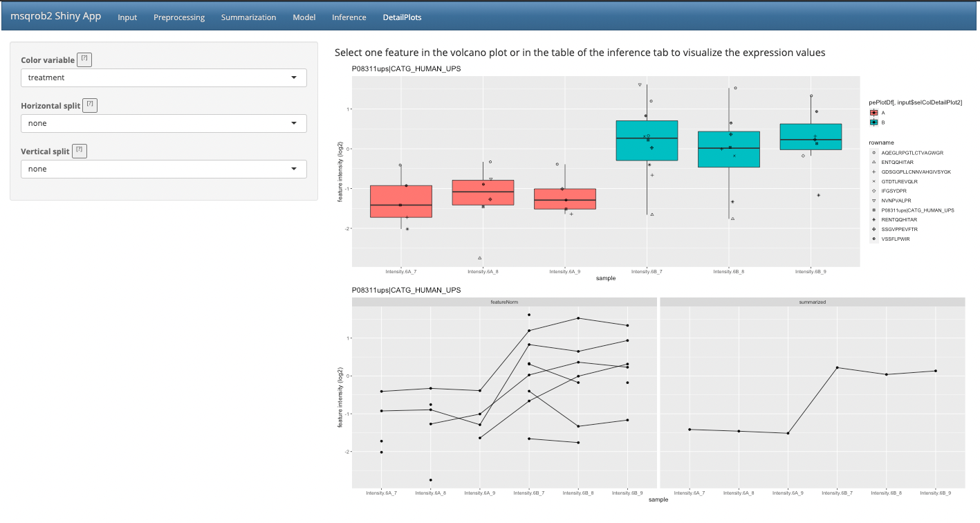The width and height of the screenshot is (980, 523).
Task: Click the Intensity.6B_7 teal boxplot
Action: 647,141
